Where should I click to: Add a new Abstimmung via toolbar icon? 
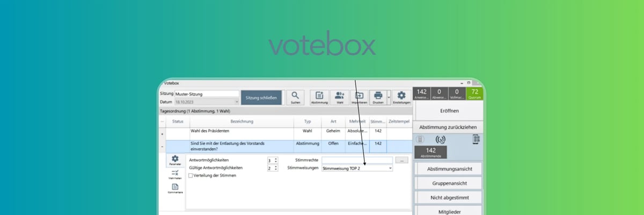(319, 97)
